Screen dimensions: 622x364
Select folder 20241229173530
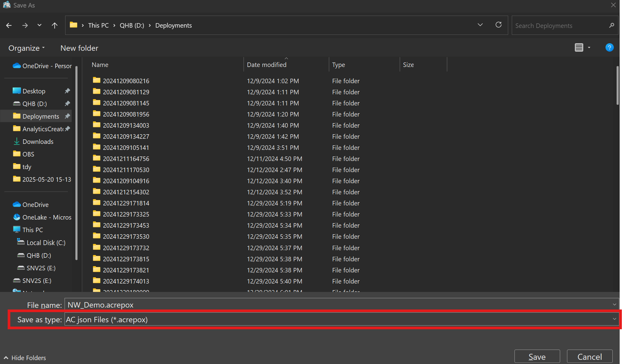pyautogui.click(x=126, y=236)
